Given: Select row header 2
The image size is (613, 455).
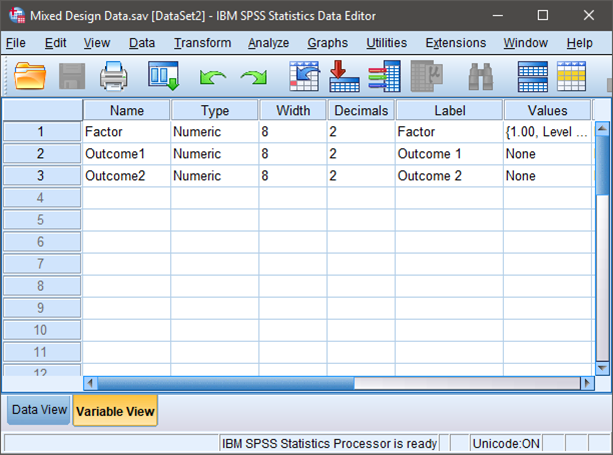Looking at the screenshot, I should click(42, 153).
